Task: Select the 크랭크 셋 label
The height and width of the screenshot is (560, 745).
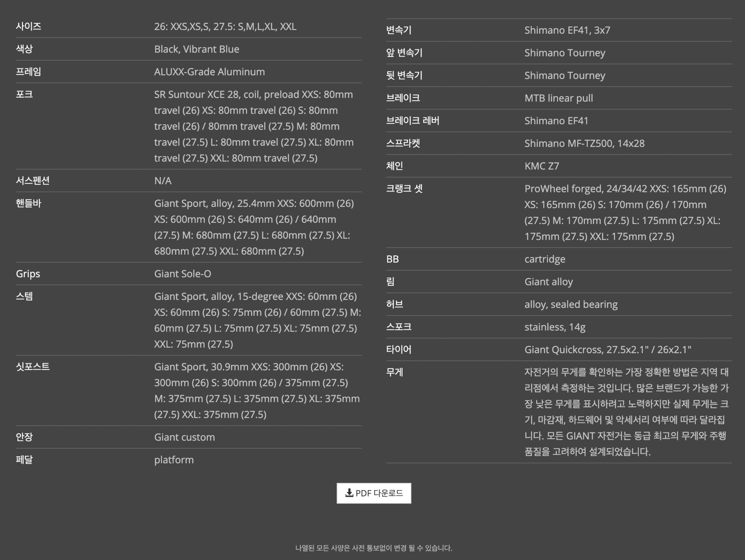Action: [x=404, y=188]
